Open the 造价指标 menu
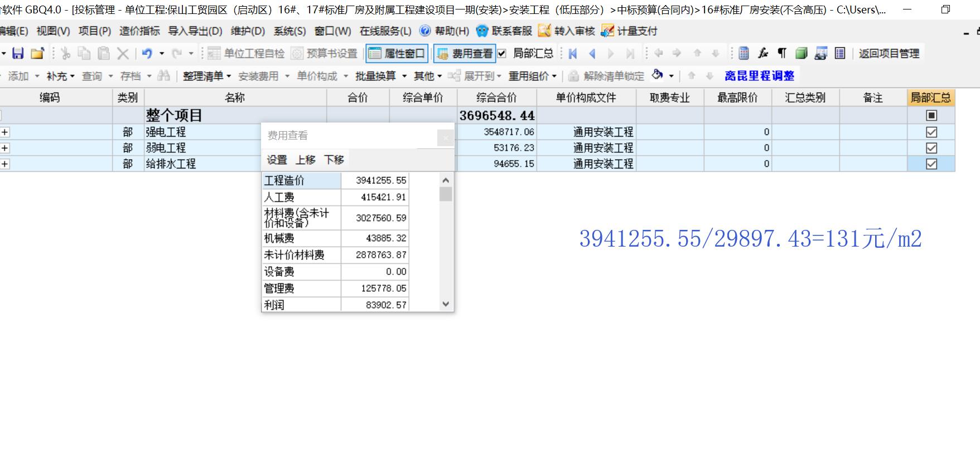The image size is (980, 462). pos(139,31)
